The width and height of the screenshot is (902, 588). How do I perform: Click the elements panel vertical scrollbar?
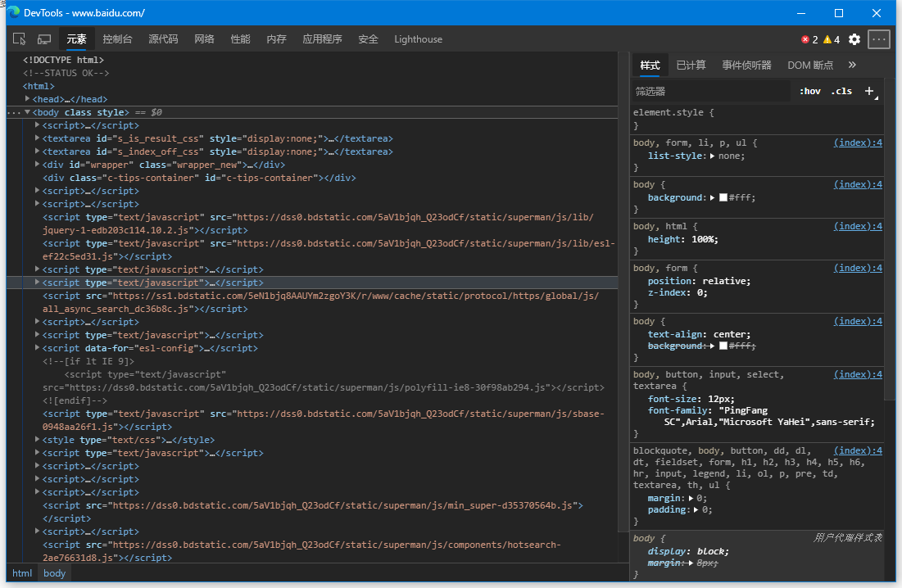point(623,292)
